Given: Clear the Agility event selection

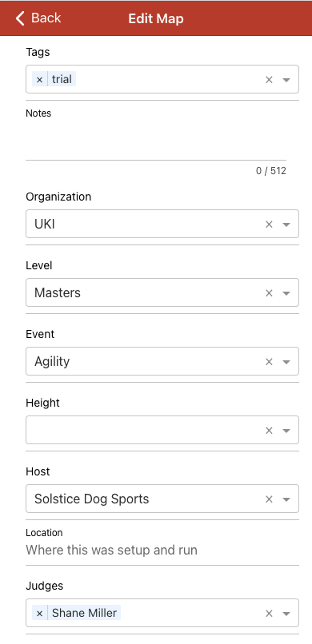Looking at the screenshot, I should pos(269,361).
